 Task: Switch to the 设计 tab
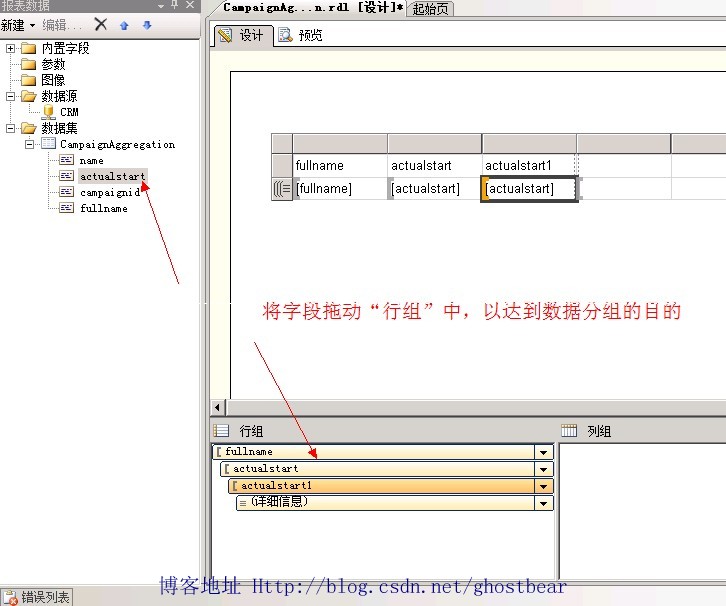(243, 35)
